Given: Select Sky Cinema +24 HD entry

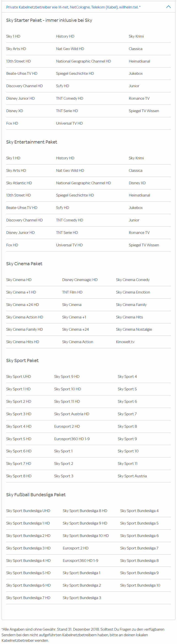Looking at the screenshot, I should [x=23, y=304].
